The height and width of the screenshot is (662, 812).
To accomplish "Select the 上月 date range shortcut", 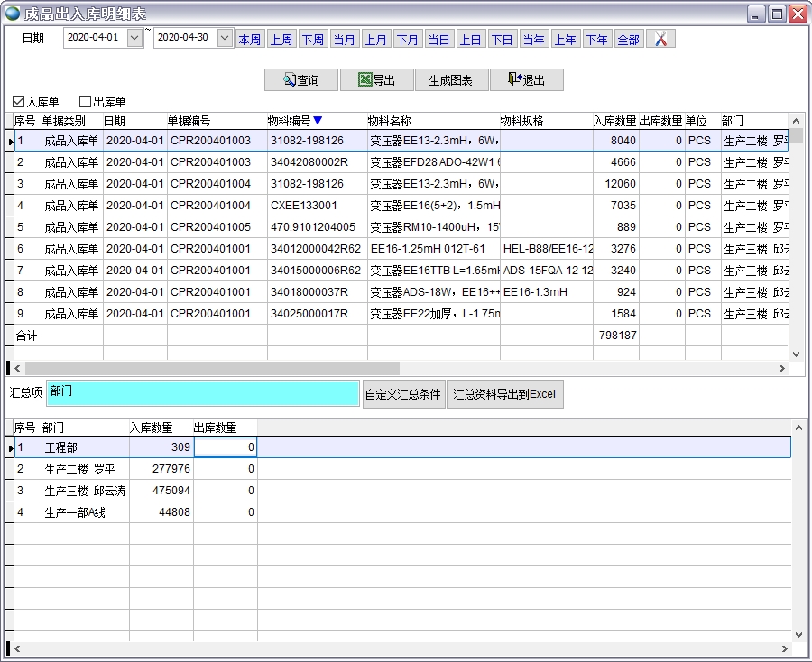I will (375, 40).
